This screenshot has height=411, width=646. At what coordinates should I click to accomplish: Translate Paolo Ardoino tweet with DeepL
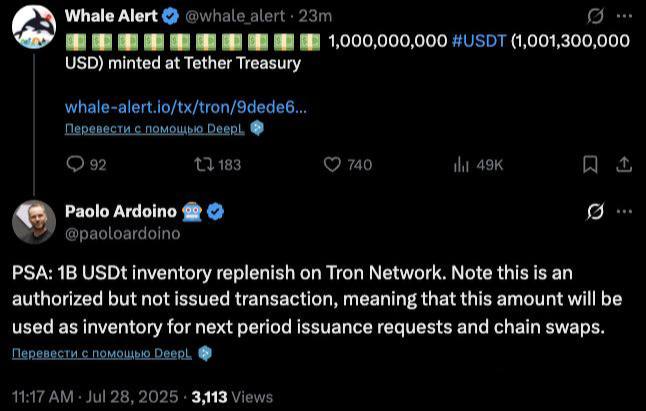click(102, 353)
